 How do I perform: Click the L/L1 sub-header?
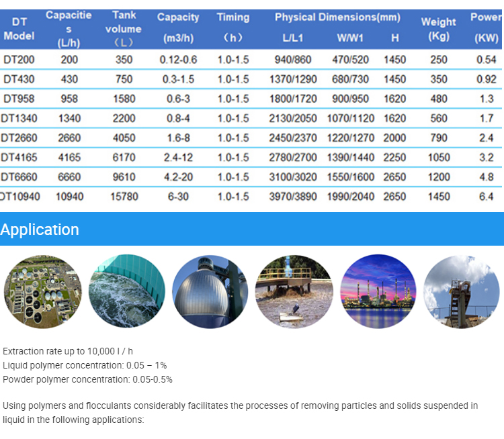coord(293,38)
